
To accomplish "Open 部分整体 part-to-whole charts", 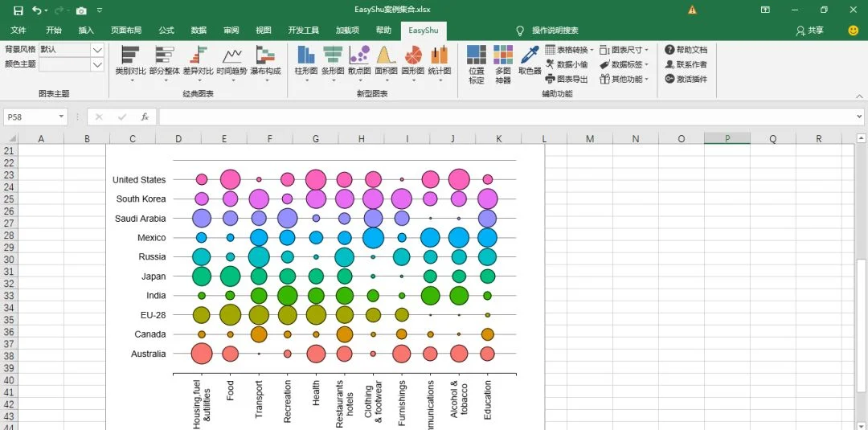I will [x=165, y=64].
